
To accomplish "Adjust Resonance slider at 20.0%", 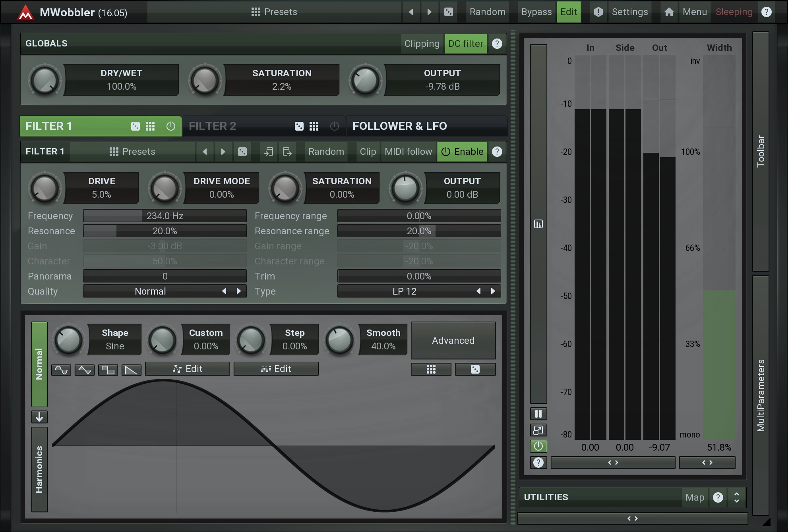I will (165, 231).
